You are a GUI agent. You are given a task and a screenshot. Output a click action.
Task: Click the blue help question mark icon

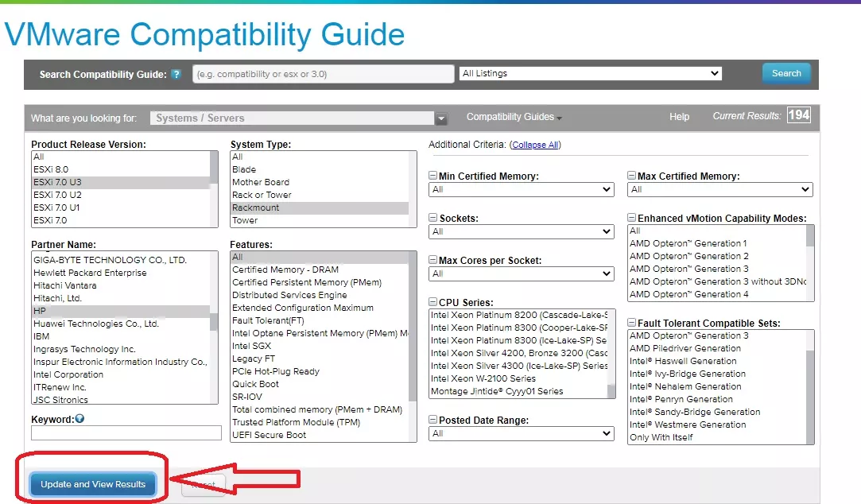click(x=176, y=74)
